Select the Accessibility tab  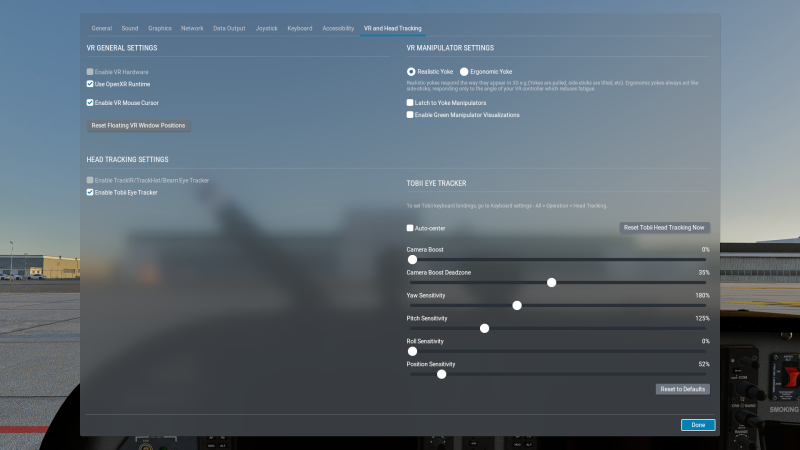pyautogui.click(x=338, y=28)
